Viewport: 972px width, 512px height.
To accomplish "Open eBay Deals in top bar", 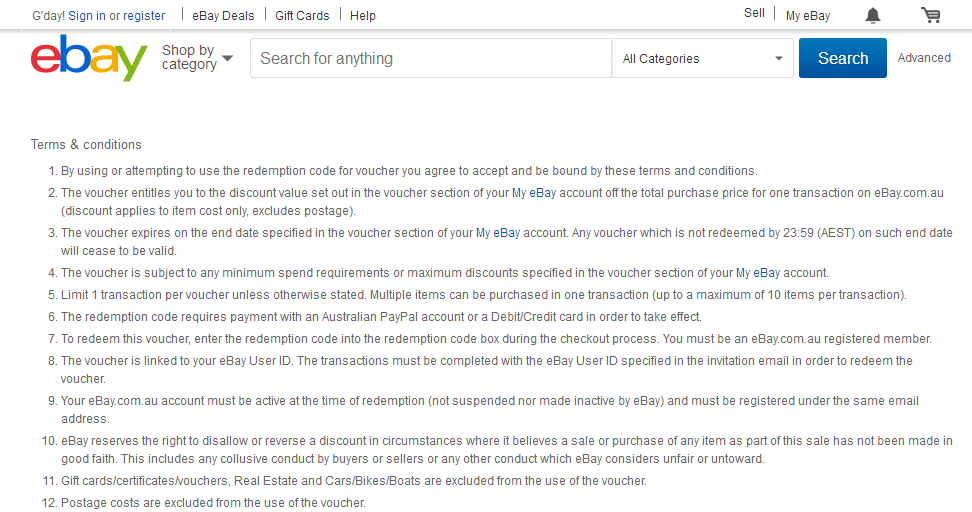I will tap(223, 15).
